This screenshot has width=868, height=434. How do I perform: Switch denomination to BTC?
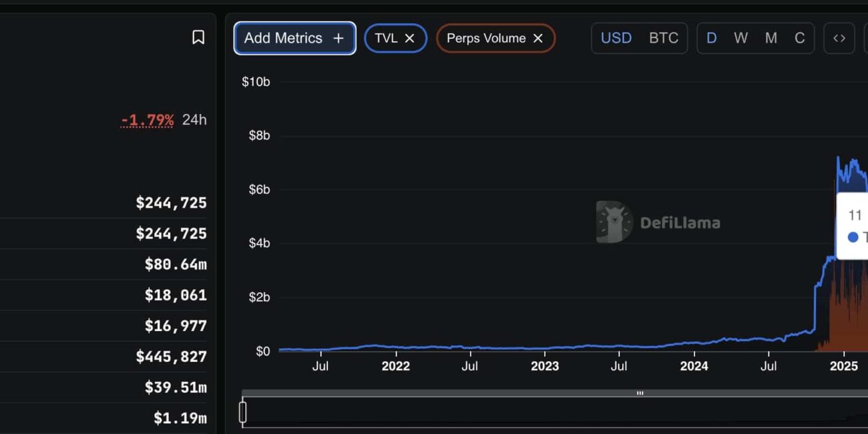click(664, 38)
